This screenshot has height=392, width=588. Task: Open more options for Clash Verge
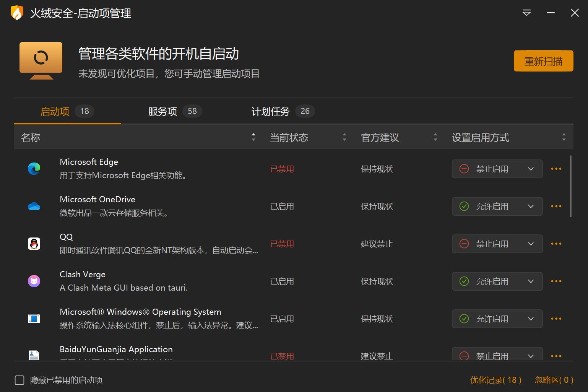[556, 281]
